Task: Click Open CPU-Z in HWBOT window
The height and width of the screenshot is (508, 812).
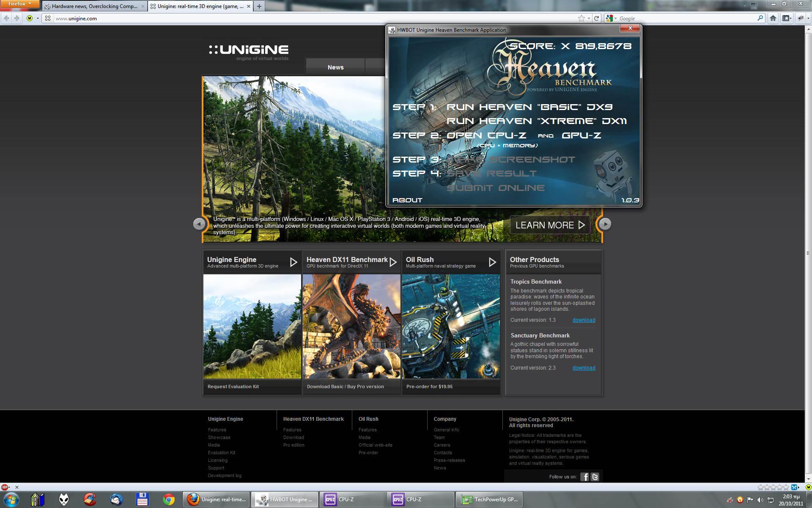Action: pyautogui.click(x=486, y=135)
